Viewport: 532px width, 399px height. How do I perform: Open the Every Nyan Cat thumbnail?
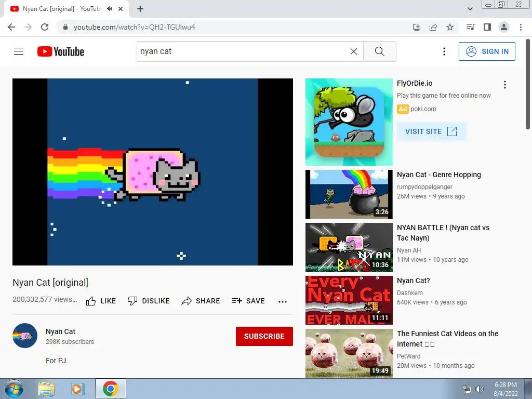(x=349, y=300)
